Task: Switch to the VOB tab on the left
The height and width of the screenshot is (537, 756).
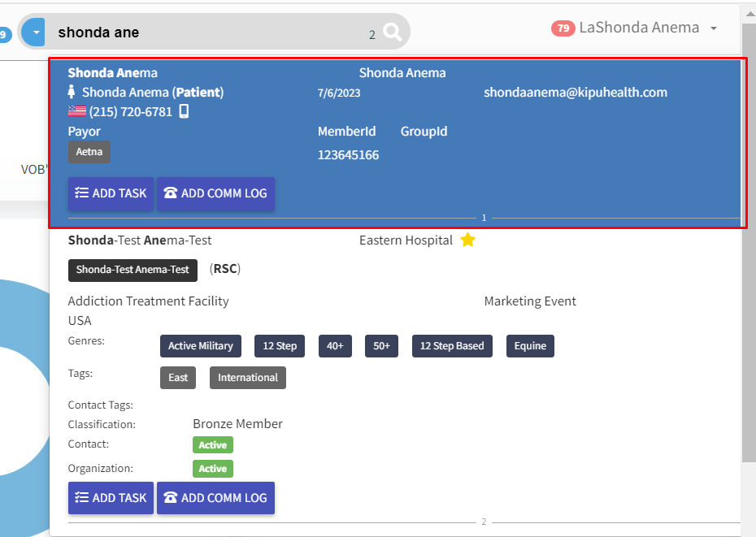Action: point(34,170)
